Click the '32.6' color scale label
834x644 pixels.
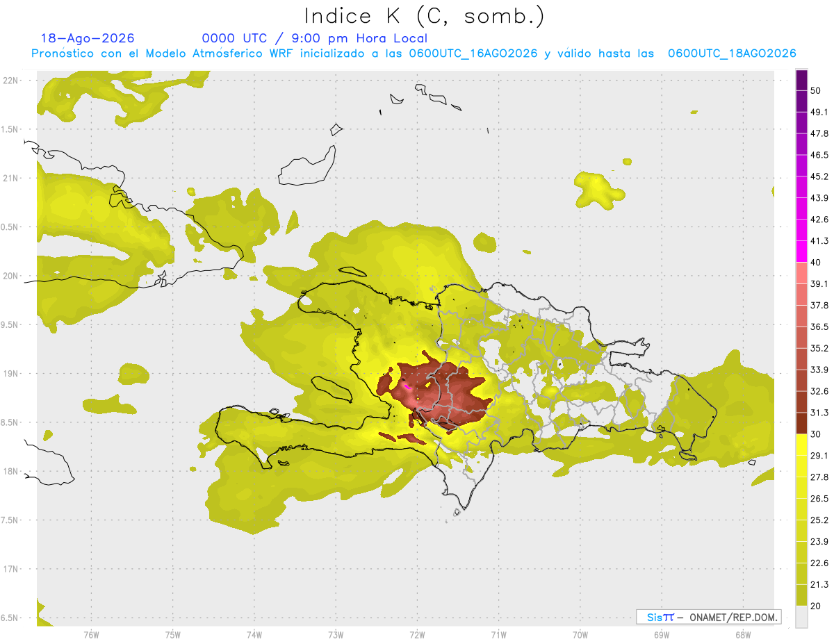click(819, 391)
